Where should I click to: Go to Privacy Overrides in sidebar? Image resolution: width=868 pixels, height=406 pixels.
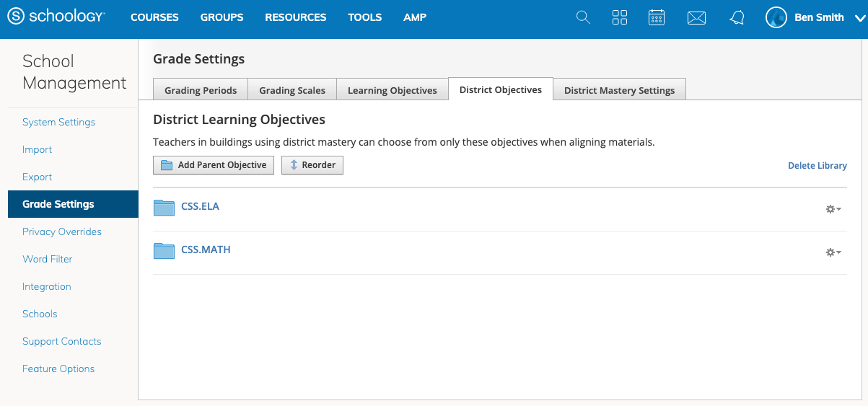[62, 231]
